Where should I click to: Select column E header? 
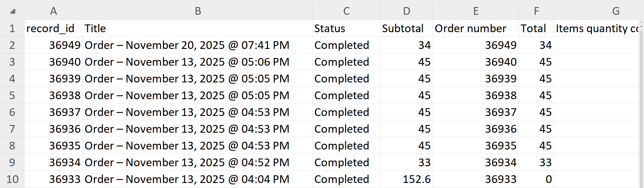pyautogui.click(x=476, y=11)
